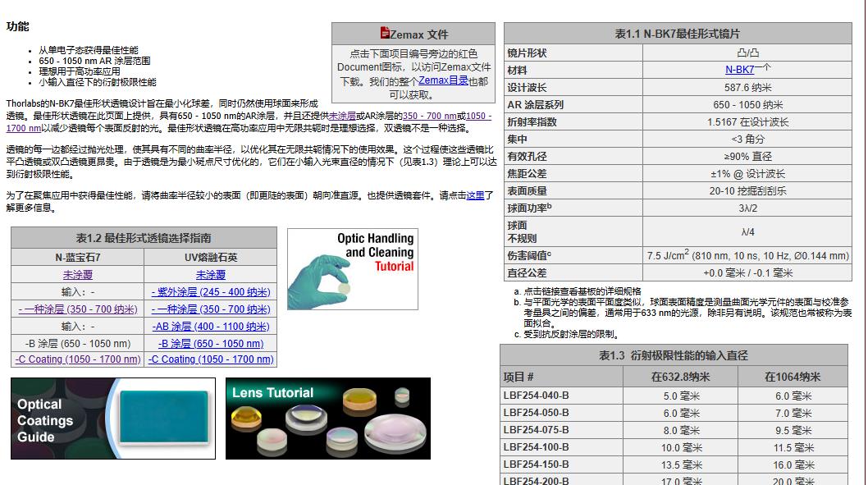868x485 pixels.
Task: Click the bullet 650 - 1050 nm AR 涂层范围
Action: 94,61
